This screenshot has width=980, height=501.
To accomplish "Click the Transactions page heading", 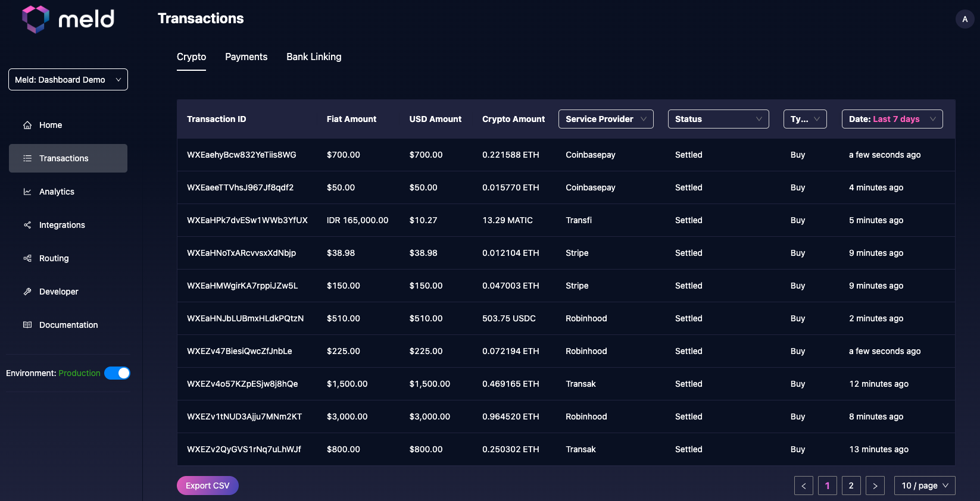I will (x=201, y=18).
